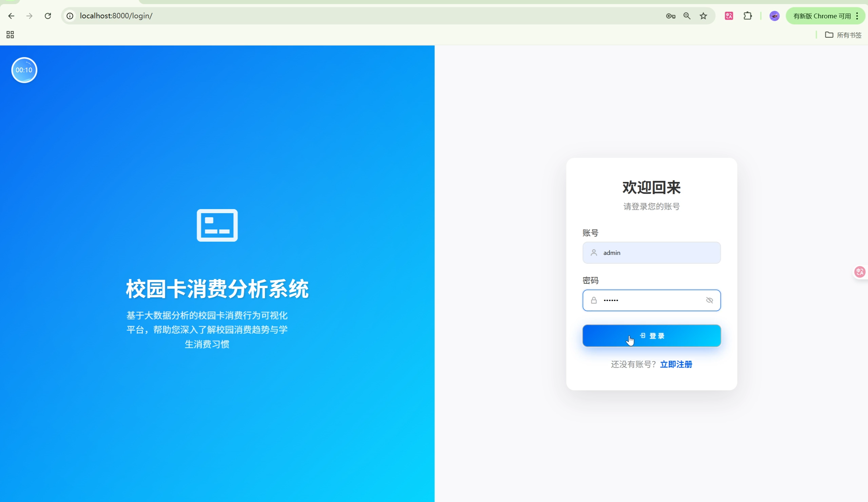Open the site information icon
Image resolution: width=868 pixels, height=502 pixels.
point(70,16)
